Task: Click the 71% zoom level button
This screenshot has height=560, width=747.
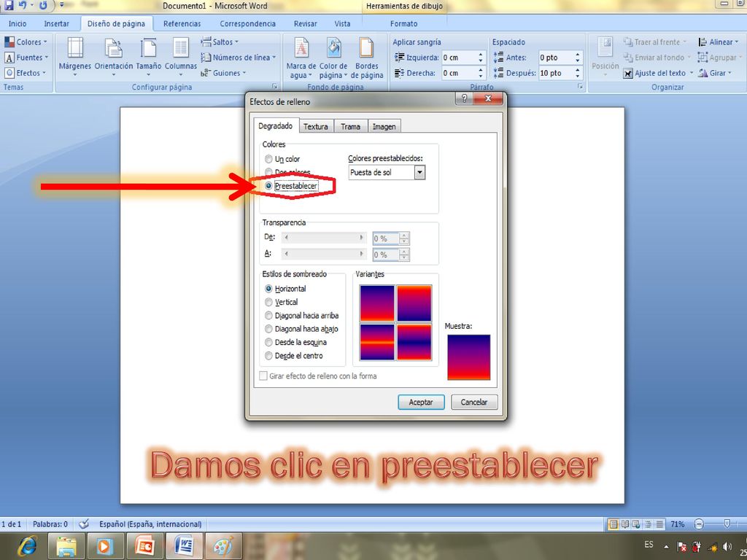Action: [x=678, y=524]
